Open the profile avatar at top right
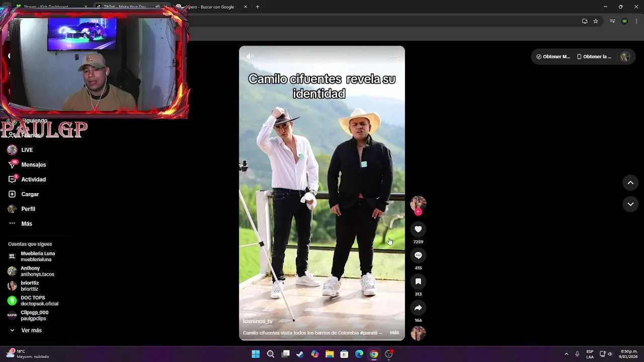Image resolution: width=644 pixels, height=362 pixels. coord(625,57)
